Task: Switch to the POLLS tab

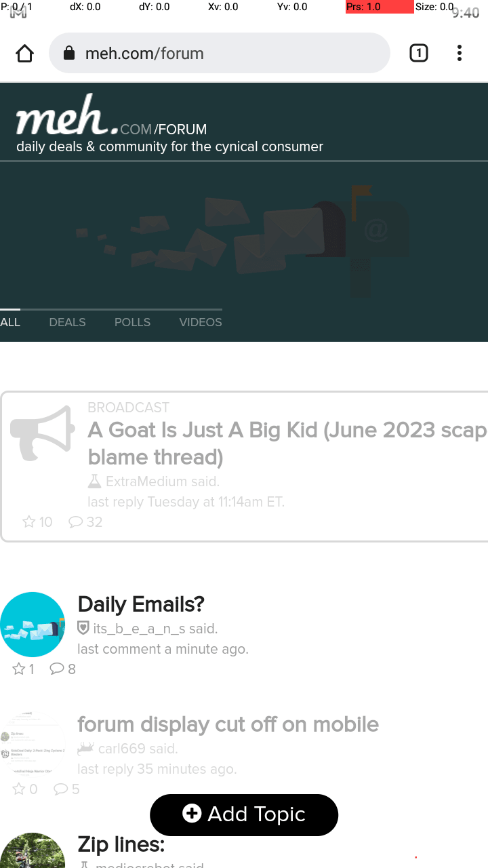Action: 132,322
